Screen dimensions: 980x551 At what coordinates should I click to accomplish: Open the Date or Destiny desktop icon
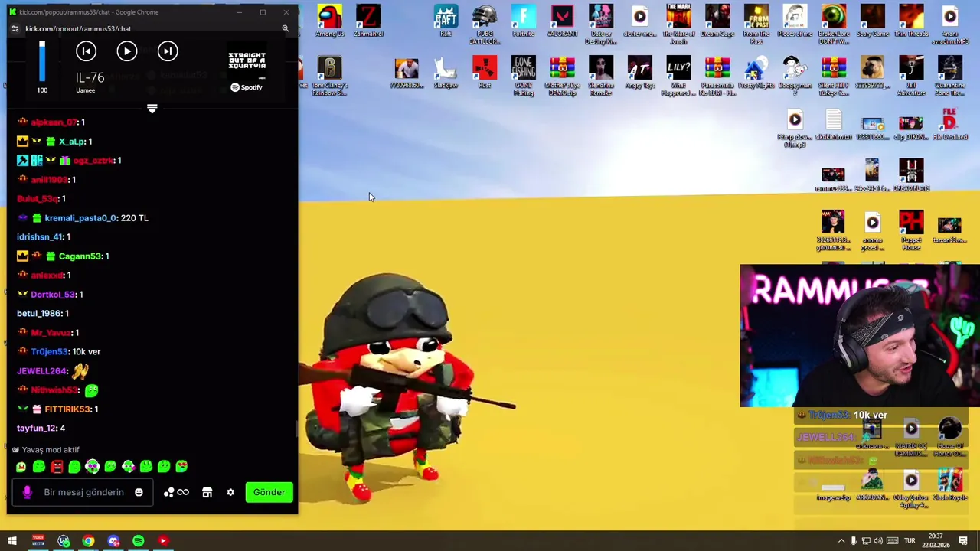tap(601, 24)
